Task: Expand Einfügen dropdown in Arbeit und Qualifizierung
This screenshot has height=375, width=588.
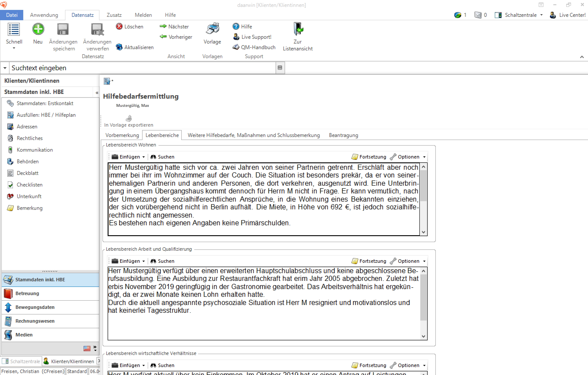Action: click(144, 261)
